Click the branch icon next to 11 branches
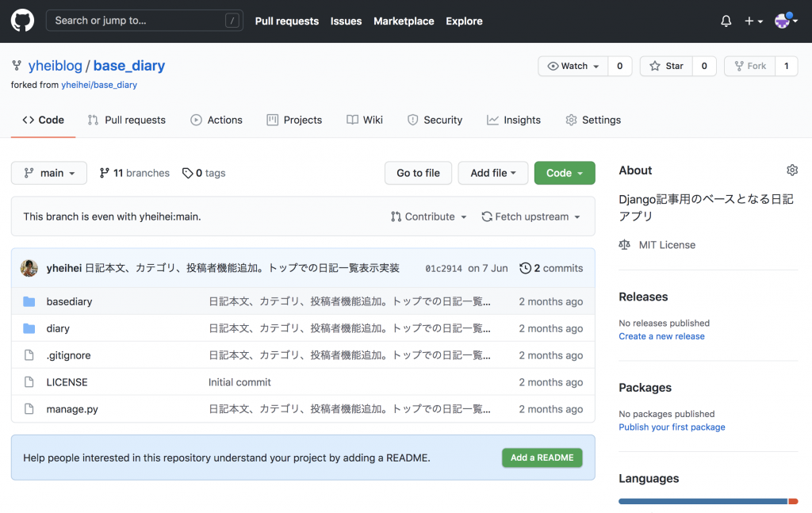 [105, 173]
